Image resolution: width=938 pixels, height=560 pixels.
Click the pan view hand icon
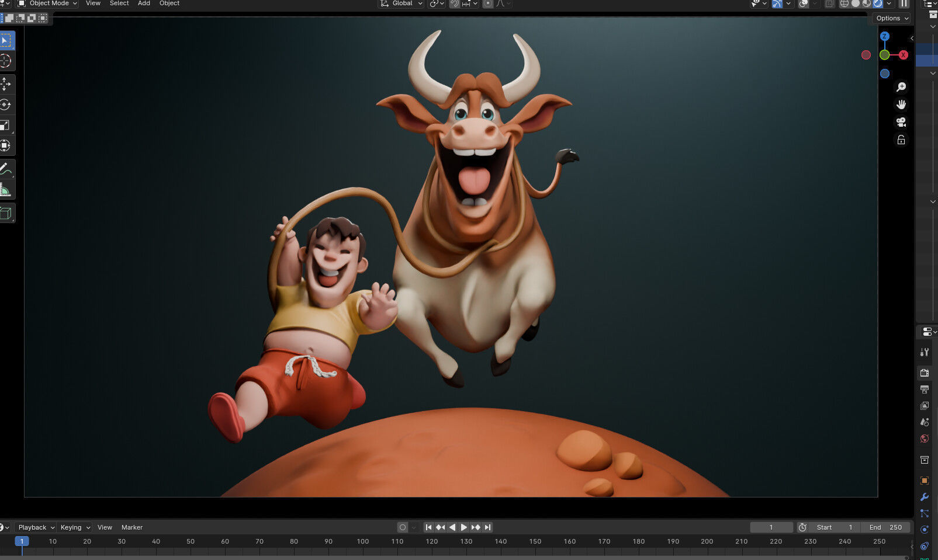pos(901,105)
